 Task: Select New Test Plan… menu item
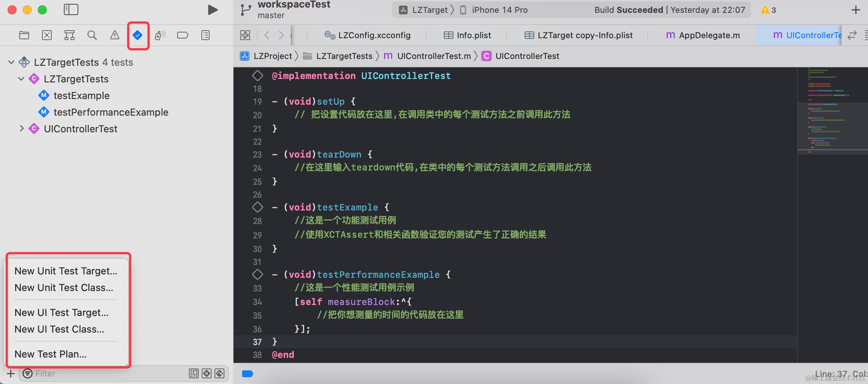pyautogui.click(x=66, y=354)
